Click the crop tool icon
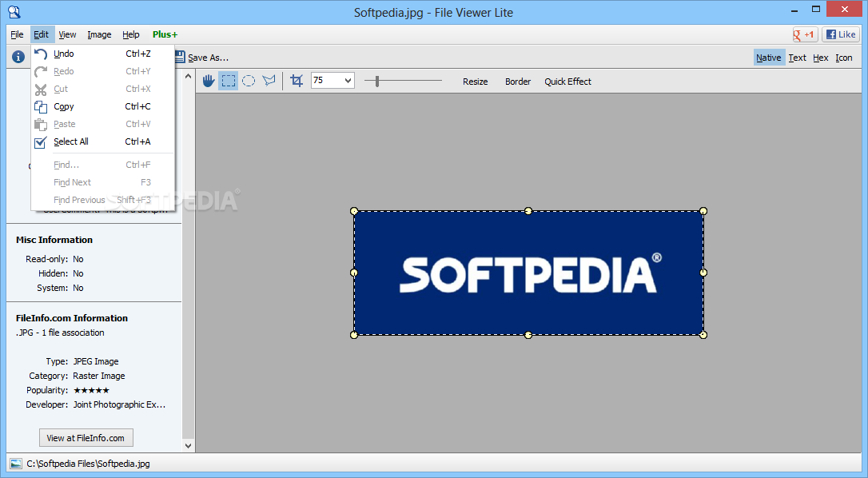This screenshot has width=868, height=478. tap(297, 81)
